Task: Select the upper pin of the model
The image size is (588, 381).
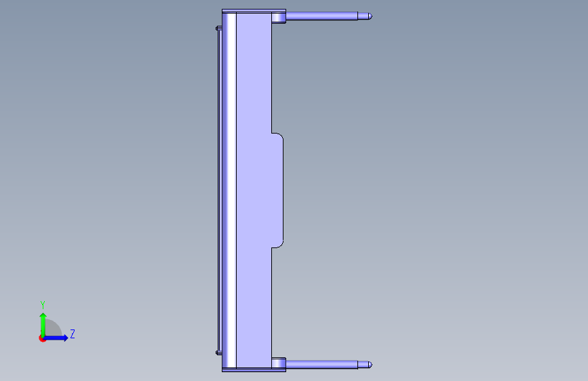Action: (x=329, y=16)
